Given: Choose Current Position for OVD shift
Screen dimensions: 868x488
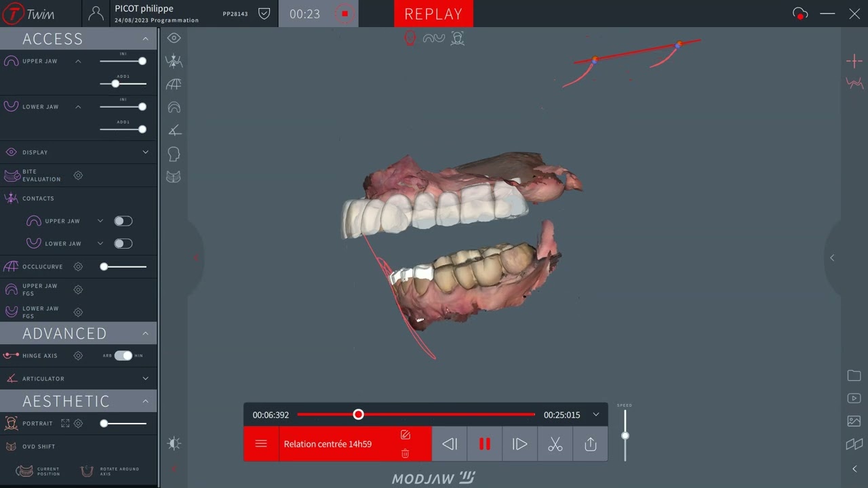Looking at the screenshot, I should pos(39,471).
